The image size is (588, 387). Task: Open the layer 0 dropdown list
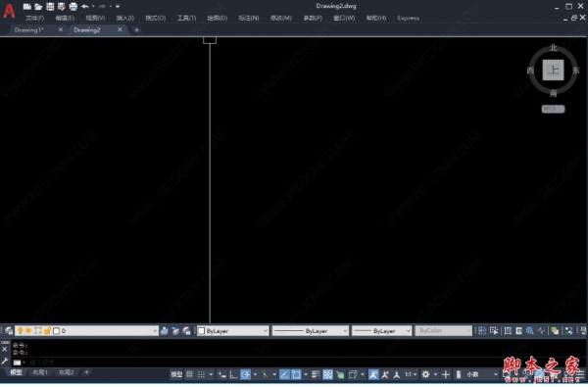click(x=155, y=331)
